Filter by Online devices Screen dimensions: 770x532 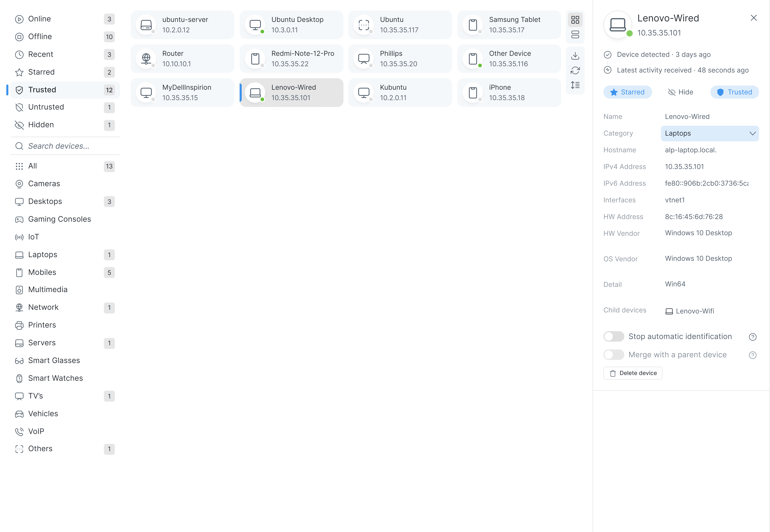click(65, 19)
